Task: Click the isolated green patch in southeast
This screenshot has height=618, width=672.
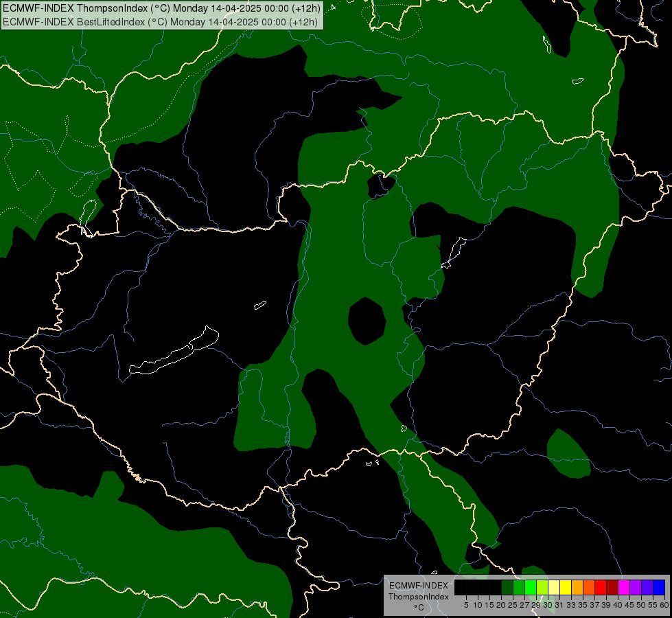Action: pos(569,453)
